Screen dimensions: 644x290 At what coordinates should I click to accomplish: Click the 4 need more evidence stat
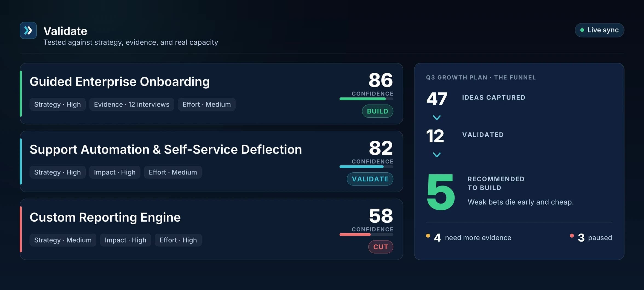tap(468, 237)
